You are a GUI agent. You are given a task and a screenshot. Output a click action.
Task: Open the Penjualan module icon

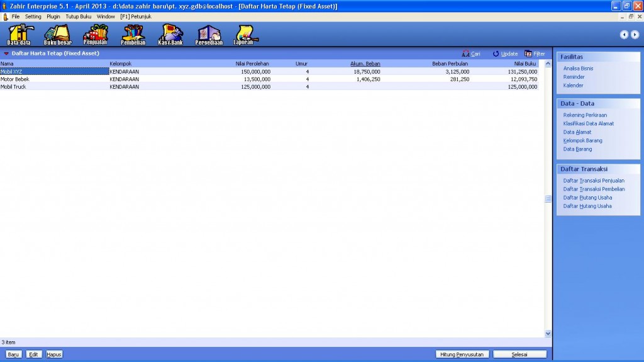point(96,33)
